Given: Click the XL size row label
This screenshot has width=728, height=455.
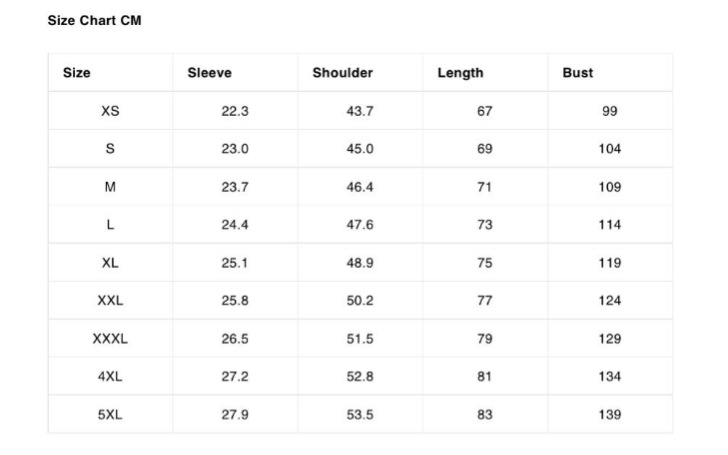Looking at the screenshot, I should click(x=110, y=263).
